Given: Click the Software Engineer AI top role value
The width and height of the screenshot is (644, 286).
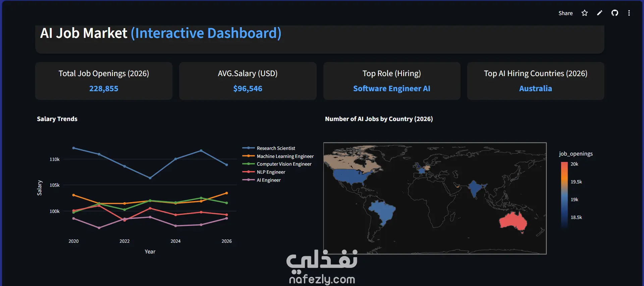Looking at the screenshot, I should point(391,89).
